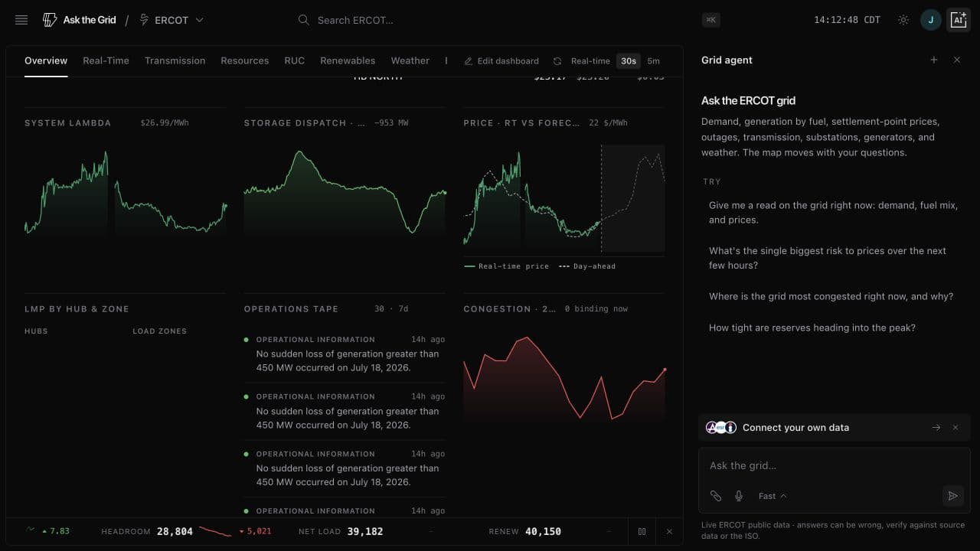The image size is (980, 551).
Task: Click the HEADROOM 28,804 value
Action: point(175,531)
